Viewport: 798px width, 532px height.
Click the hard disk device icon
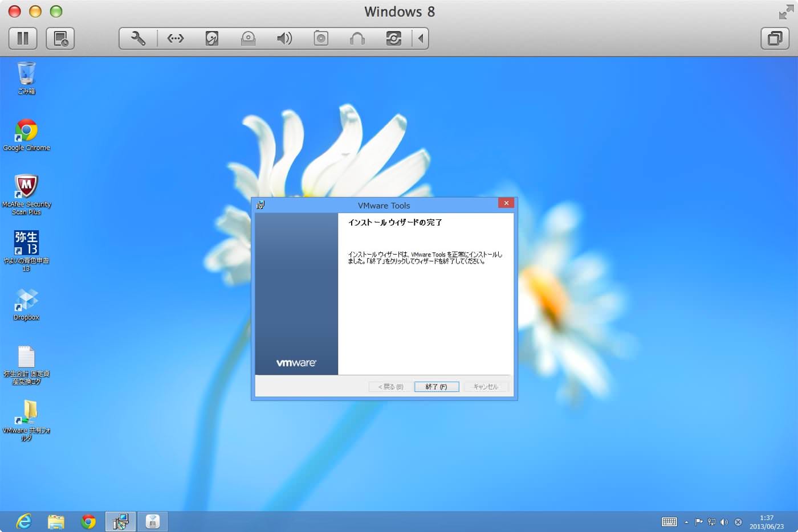211,38
